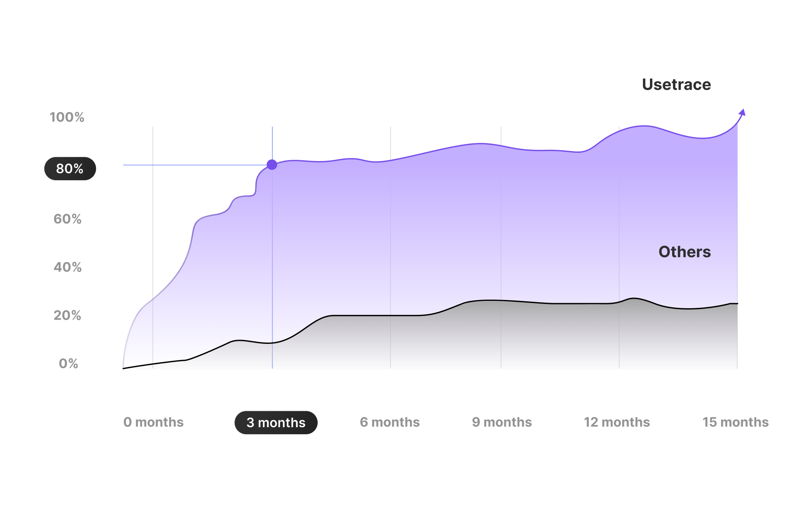812x508 pixels.
Task: Click the 9 months axis label
Action: pos(502,422)
